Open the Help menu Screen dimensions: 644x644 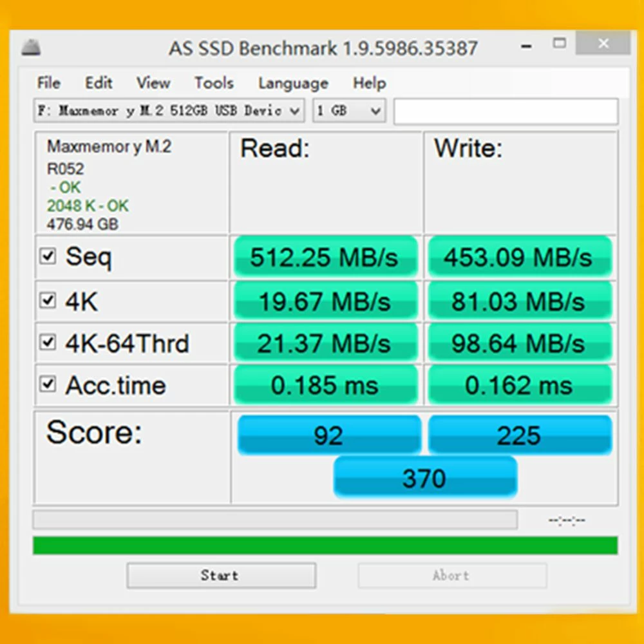point(369,83)
